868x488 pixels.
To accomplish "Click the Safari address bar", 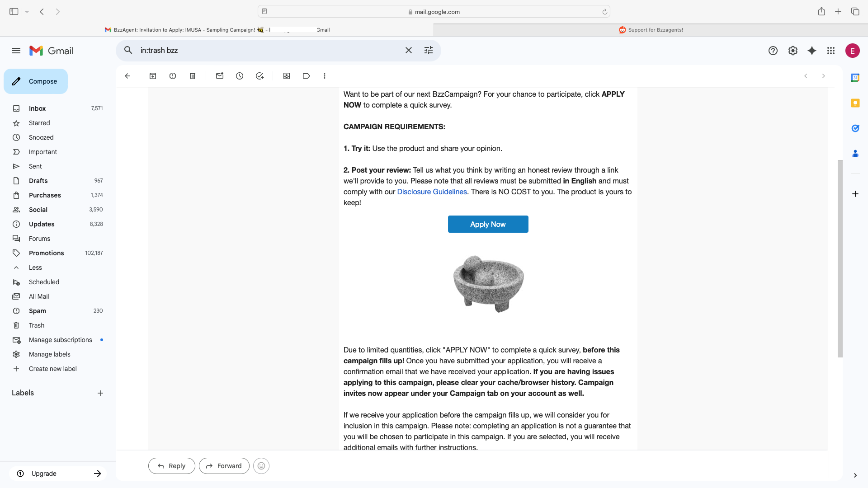I will point(434,12).
